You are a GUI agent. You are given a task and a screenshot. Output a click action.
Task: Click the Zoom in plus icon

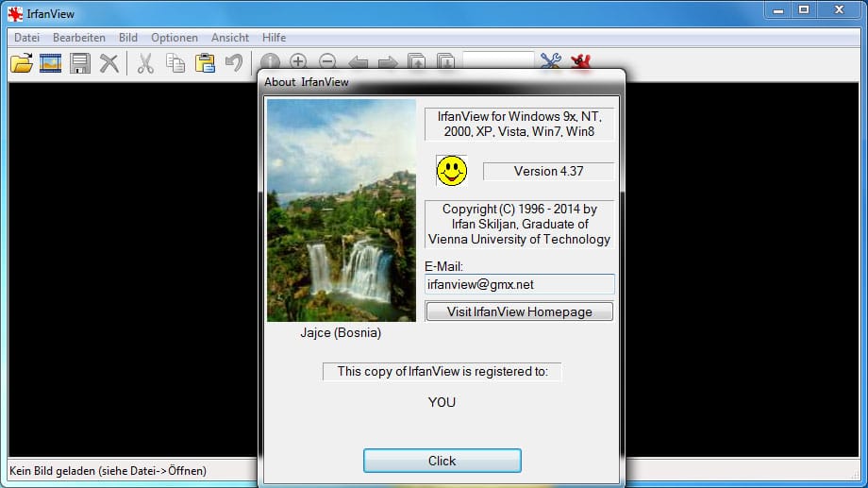click(298, 61)
